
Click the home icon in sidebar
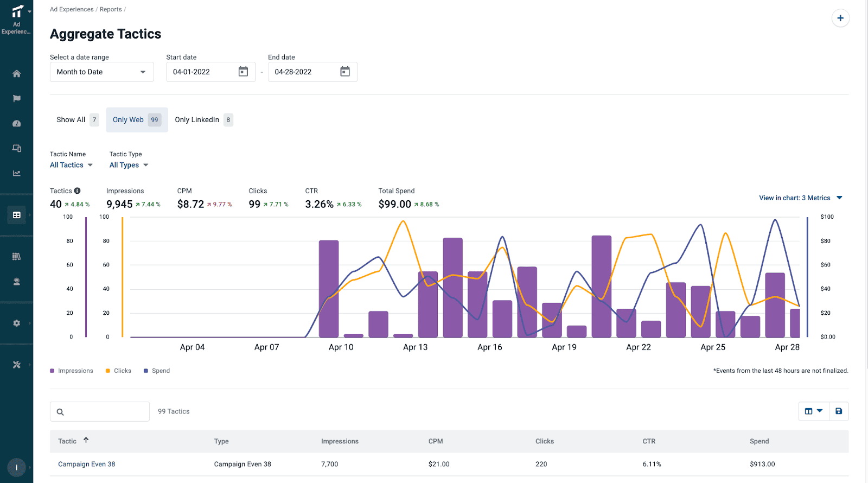tap(16, 74)
